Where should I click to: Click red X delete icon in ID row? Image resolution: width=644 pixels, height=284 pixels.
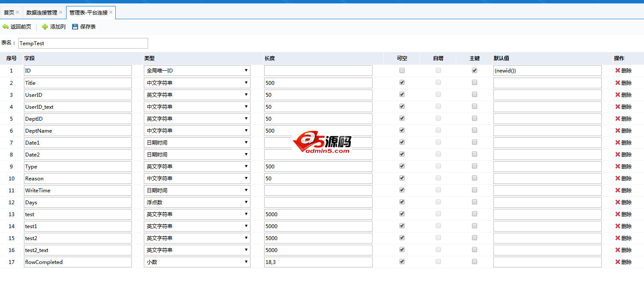click(618, 71)
